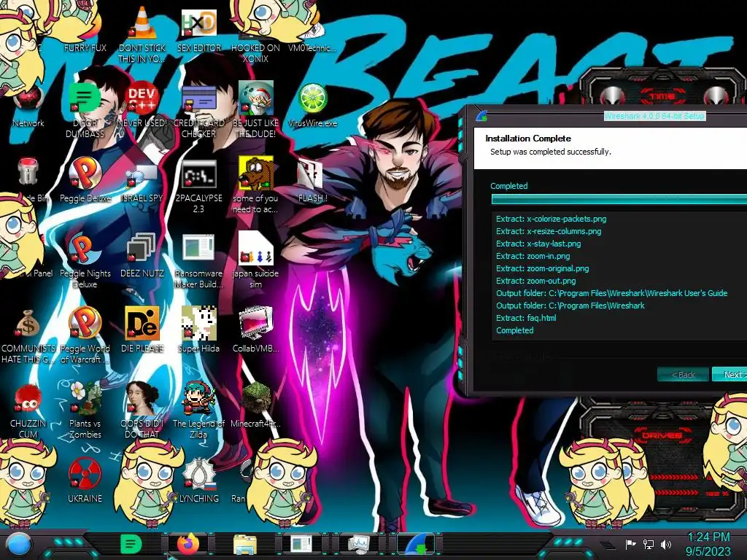The width and height of the screenshot is (747, 560).
Task: Select the 'Extract: zoom-original.png' log line
Action: (x=542, y=268)
